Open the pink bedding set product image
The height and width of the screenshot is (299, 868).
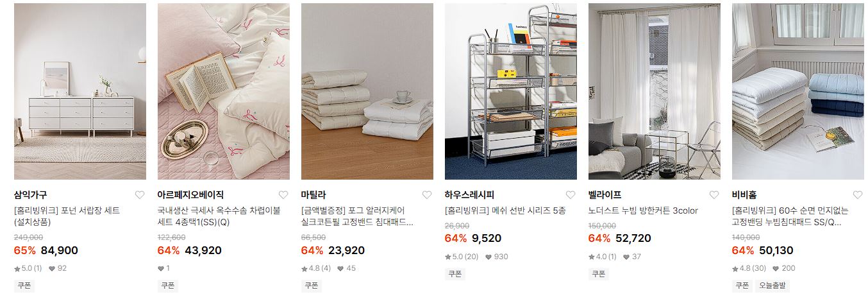pyautogui.click(x=224, y=91)
